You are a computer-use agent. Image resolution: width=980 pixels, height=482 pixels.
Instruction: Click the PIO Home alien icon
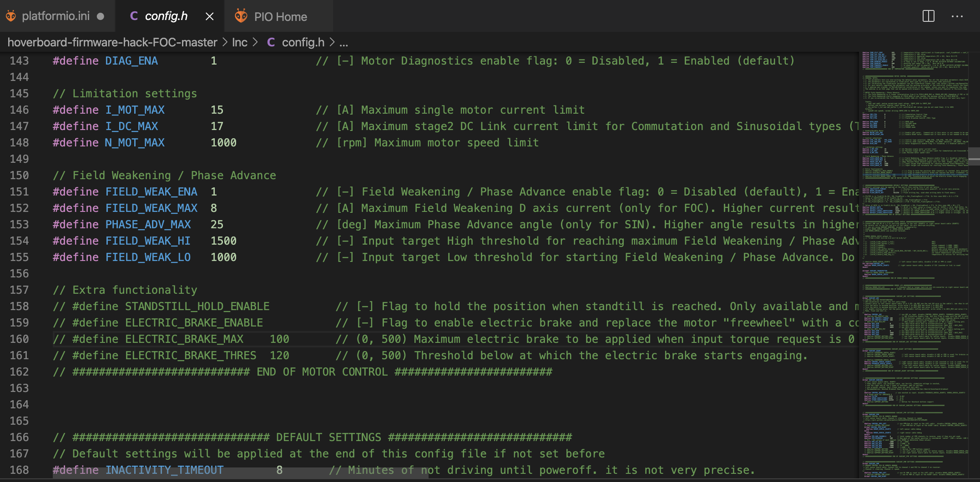[x=241, y=16]
